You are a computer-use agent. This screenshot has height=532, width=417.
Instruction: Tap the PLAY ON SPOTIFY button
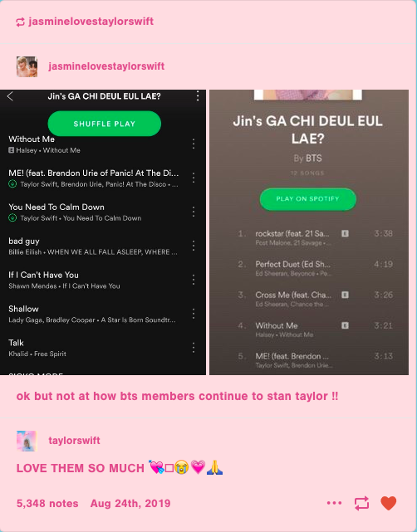click(x=307, y=199)
